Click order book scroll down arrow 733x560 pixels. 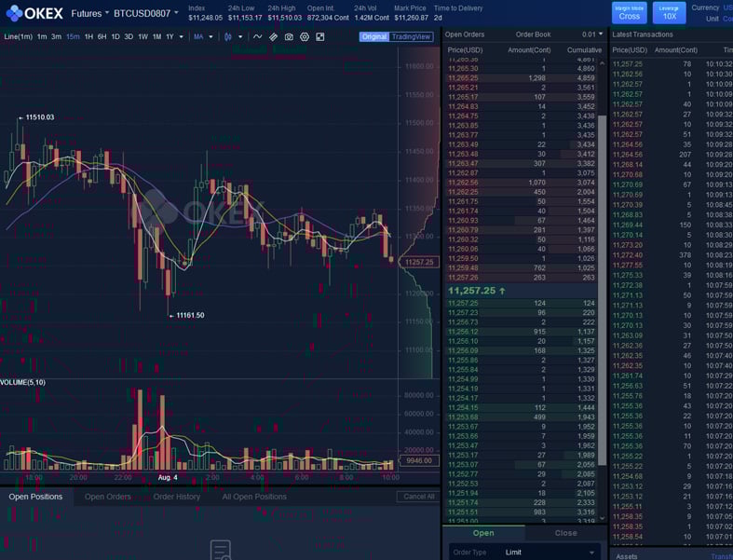(x=602, y=518)
